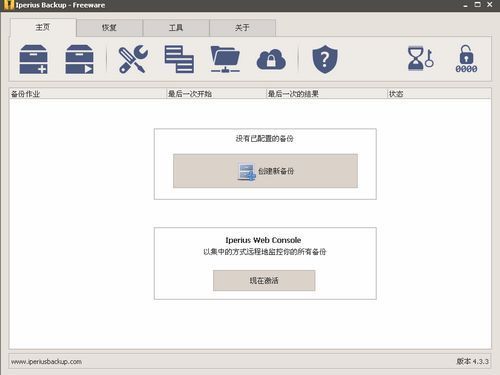This screenshot has height=375, width=500.
Task: Sort by the 最后一次的结果 column header
Action: click(327, 94)
